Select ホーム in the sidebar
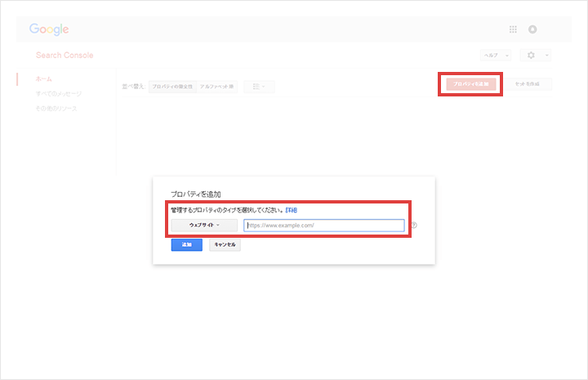588x380 pixels. pos(43,78)
